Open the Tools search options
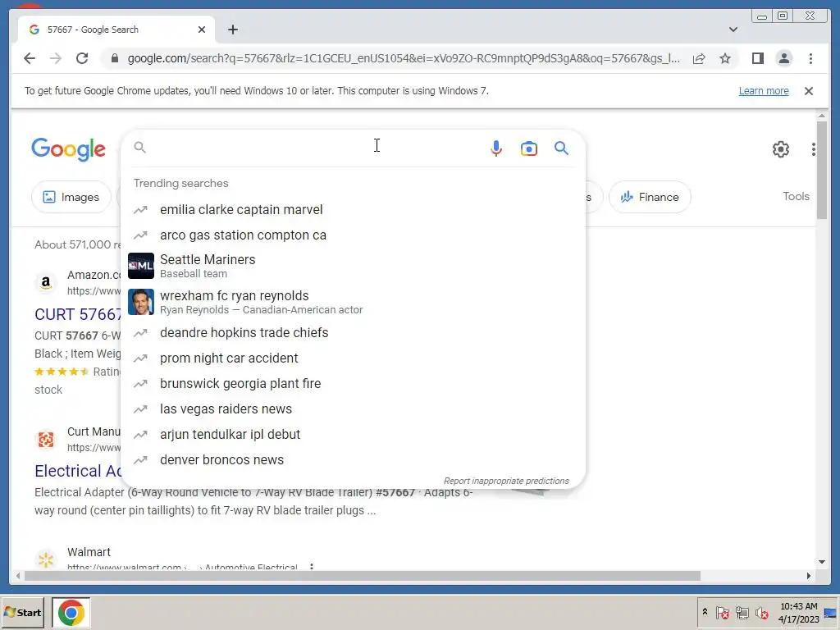Screen dimensions: 840x630 (x=796, y=197)
